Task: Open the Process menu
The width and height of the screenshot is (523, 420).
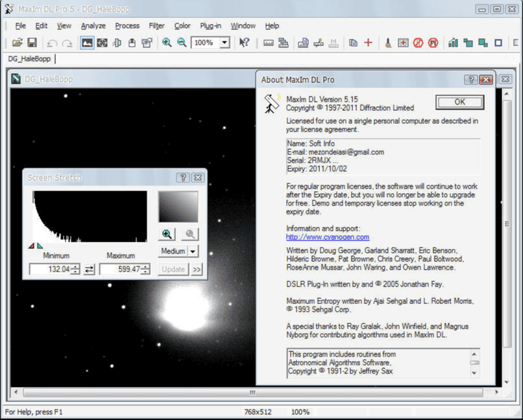Action: coord(127,26)
